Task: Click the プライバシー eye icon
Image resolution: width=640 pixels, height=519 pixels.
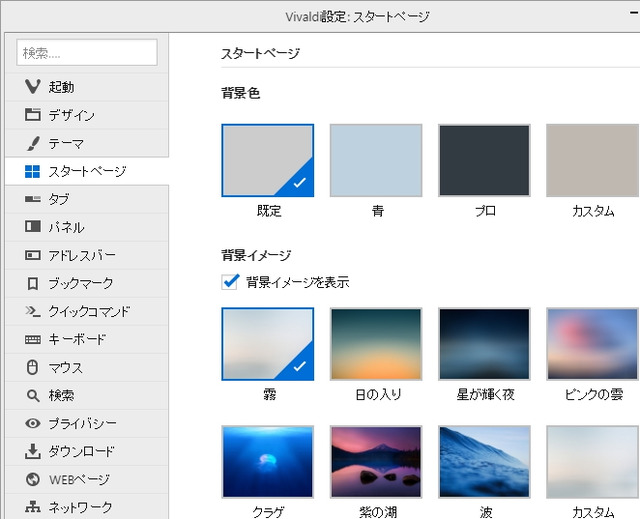Action: coord(33,423)
